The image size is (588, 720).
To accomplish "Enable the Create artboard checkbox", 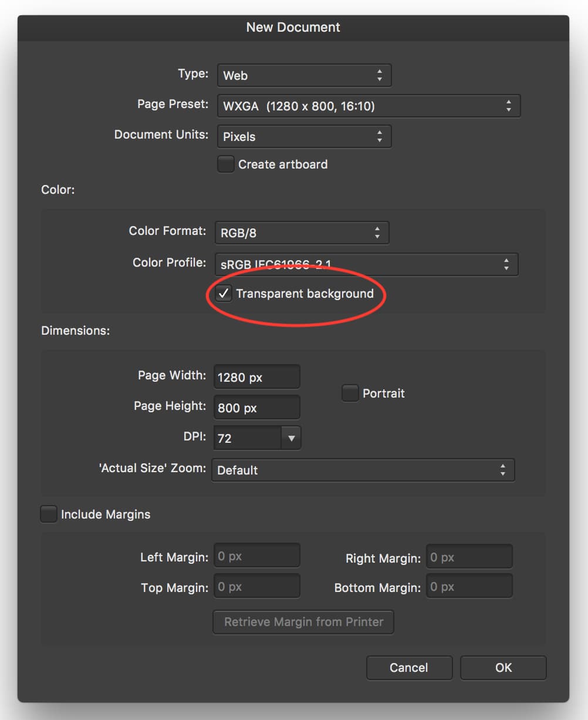I will click(225, 164).
